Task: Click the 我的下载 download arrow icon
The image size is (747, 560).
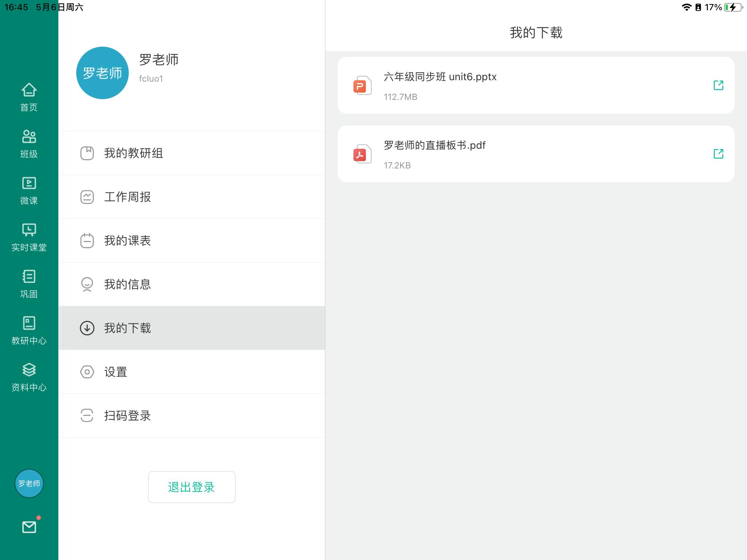Action: tap(87, 328)
